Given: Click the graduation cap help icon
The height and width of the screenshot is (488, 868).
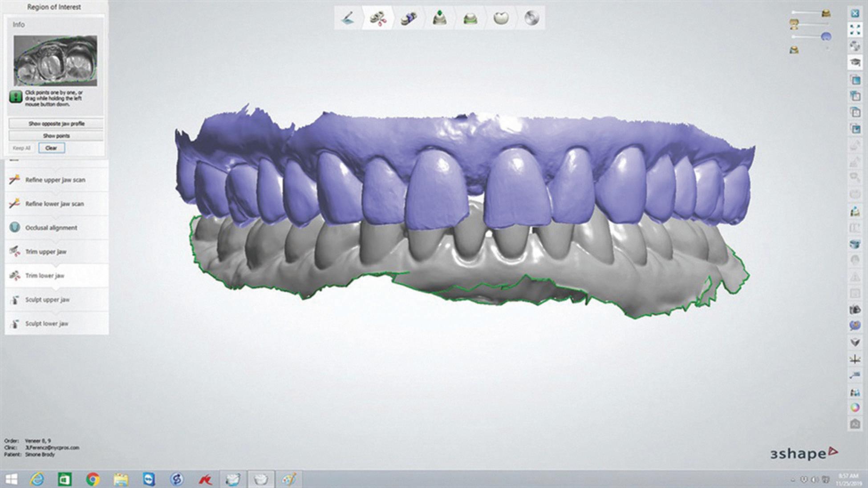Looking at the screenshot, I should pyautogui.click(x=855, y=62).
